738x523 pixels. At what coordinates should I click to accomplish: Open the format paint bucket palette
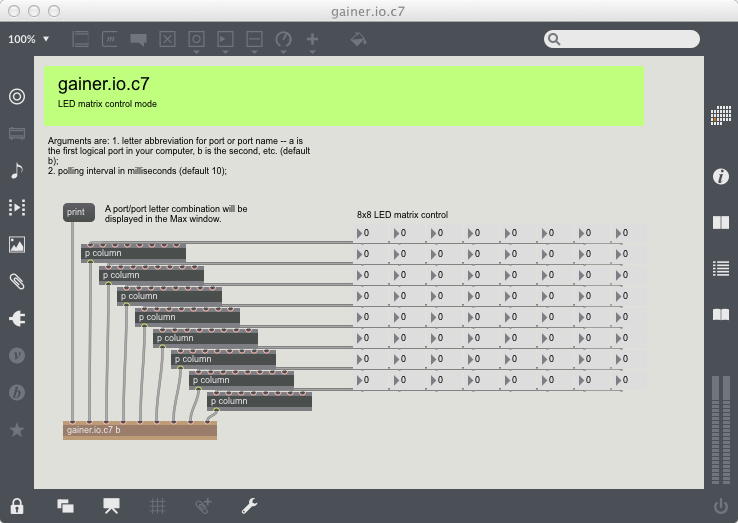[x=358, y=40]
